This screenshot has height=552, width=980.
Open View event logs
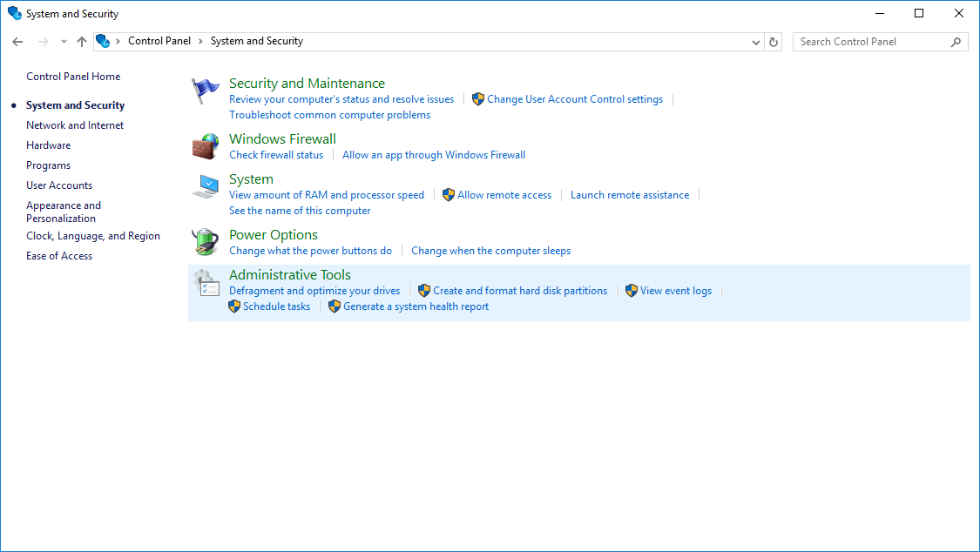[676, 290]
